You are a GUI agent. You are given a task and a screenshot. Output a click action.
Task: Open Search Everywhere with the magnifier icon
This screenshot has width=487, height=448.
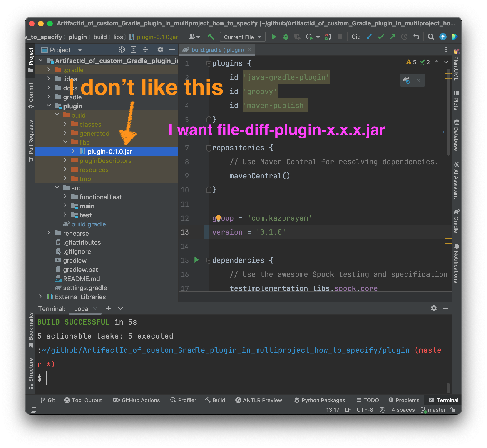click(x=431, y=37)
